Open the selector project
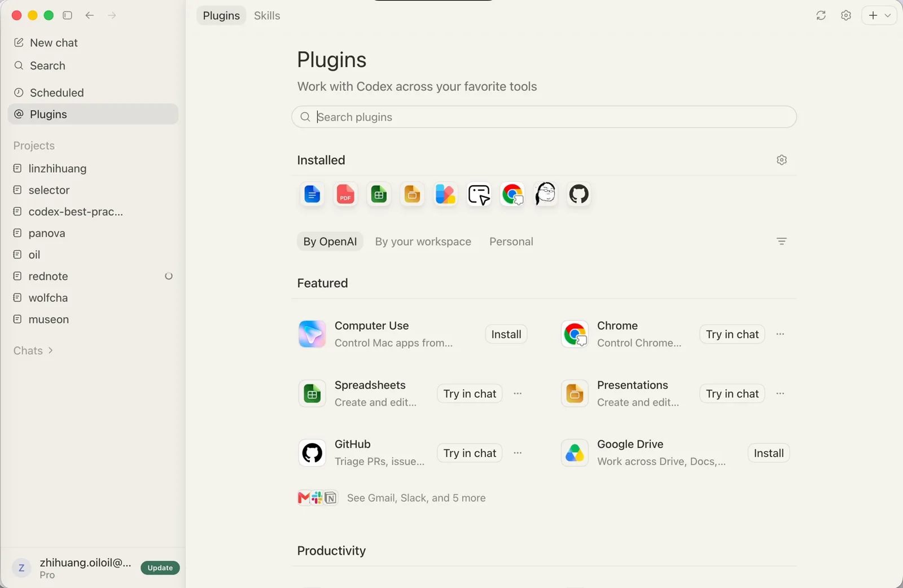The image size is (903, 588). (93, 190)
